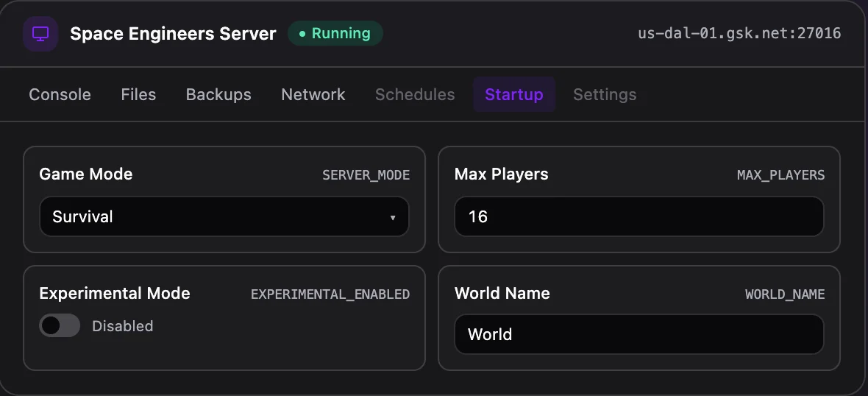Image resolution: width=868 pixels, height=396 pixels.
Task: Click the Max Players heading
Action: [x=502, y=174]
